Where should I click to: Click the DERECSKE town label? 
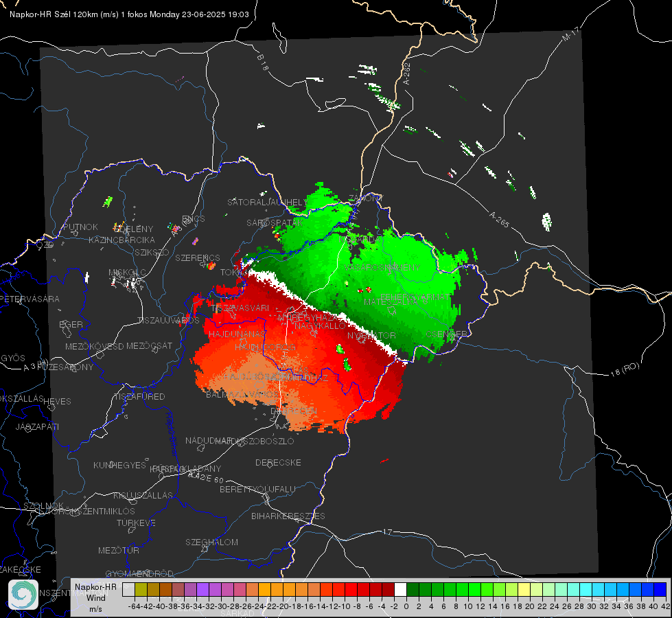[x=278, y=462]
